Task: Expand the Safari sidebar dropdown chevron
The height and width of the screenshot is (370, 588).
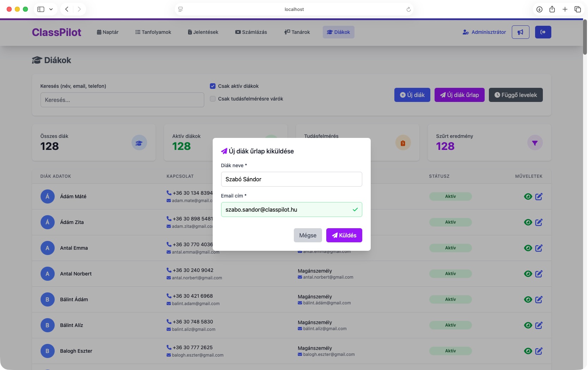Action: coord(51,10)
